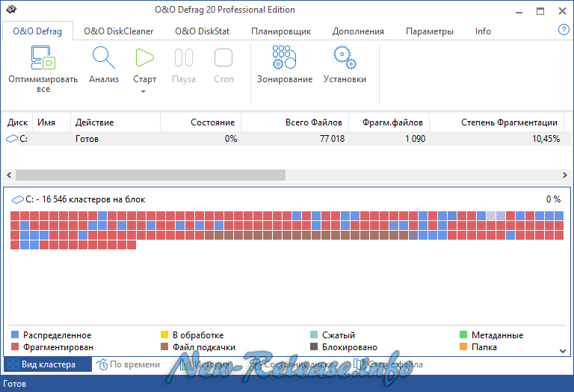Image resolution: width=574 pixels, height=392 pixels.
Task: Click the app logo in title bar
Action: click(11, 10)
